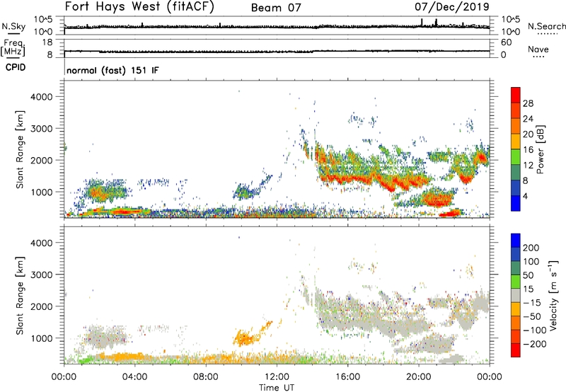Click the "60" tick on the Nave axis
This screenshot has width=566, height=392.
(507, 42)
